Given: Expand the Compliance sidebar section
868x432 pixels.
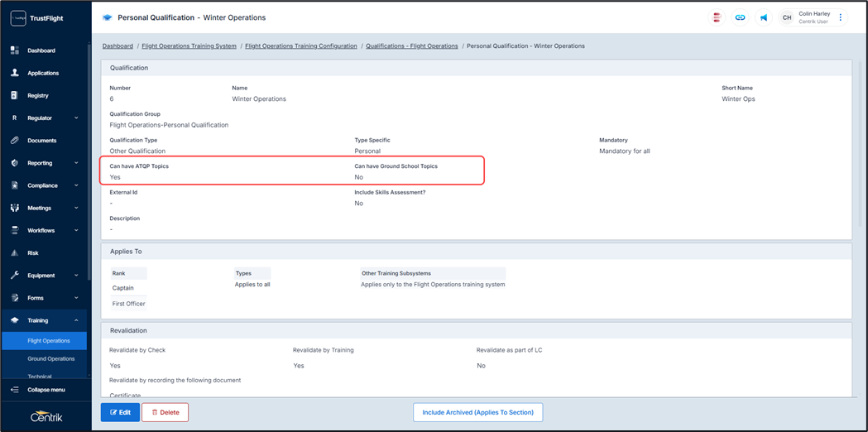Looking at the screenshot, I should [76, 185].
